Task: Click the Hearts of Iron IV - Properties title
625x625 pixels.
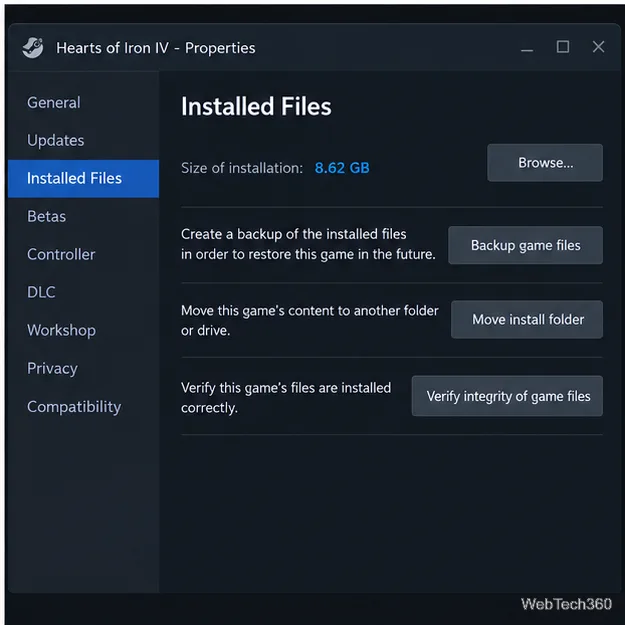Action: point(156,48)
